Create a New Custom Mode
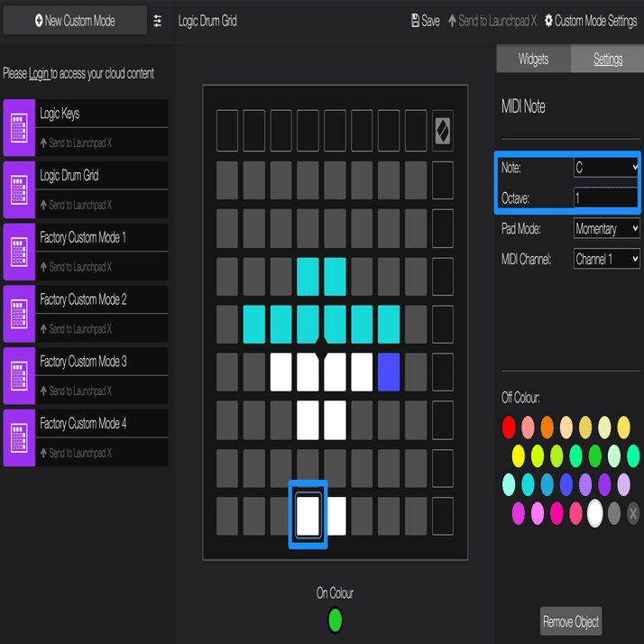 click(x=75, y=20)
